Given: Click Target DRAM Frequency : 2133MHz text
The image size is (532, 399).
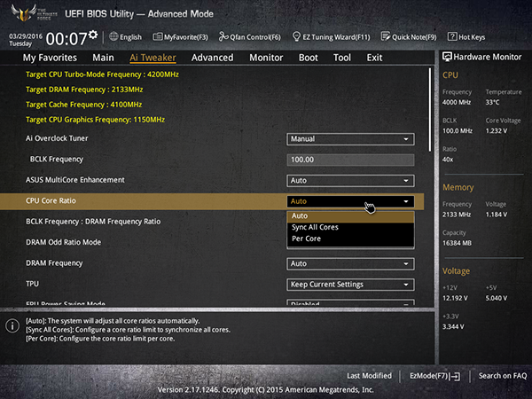Looking at the screenshot, I should [84, 90].
